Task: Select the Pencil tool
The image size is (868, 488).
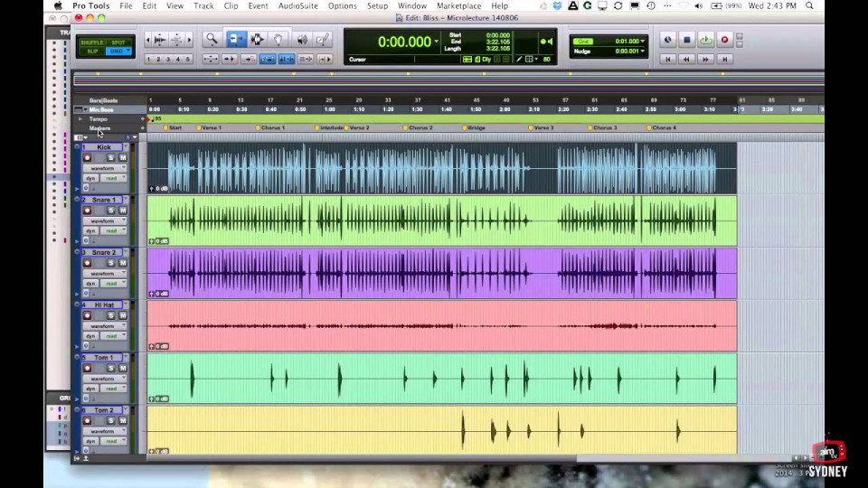Action: 322,39
